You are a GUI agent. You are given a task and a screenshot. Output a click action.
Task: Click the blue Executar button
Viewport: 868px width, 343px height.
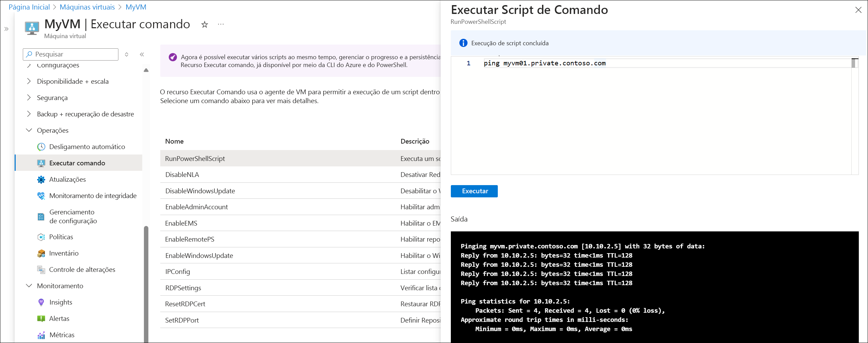point(474,191)
